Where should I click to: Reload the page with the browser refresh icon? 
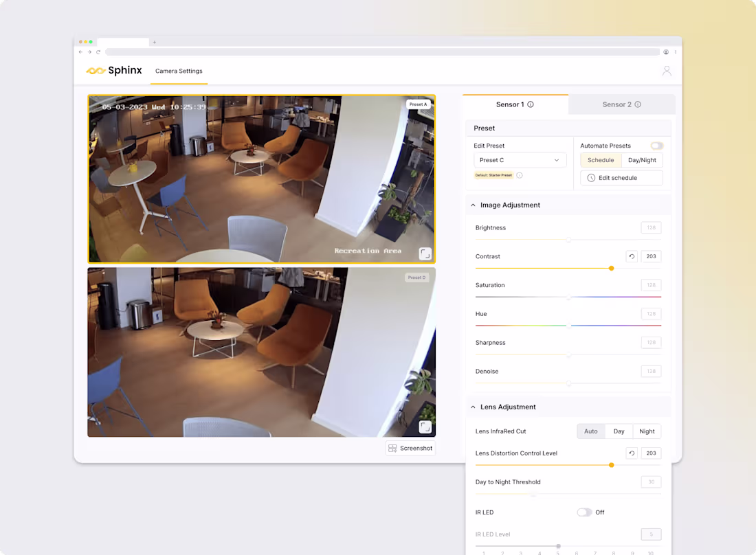(x=98, y=52)
